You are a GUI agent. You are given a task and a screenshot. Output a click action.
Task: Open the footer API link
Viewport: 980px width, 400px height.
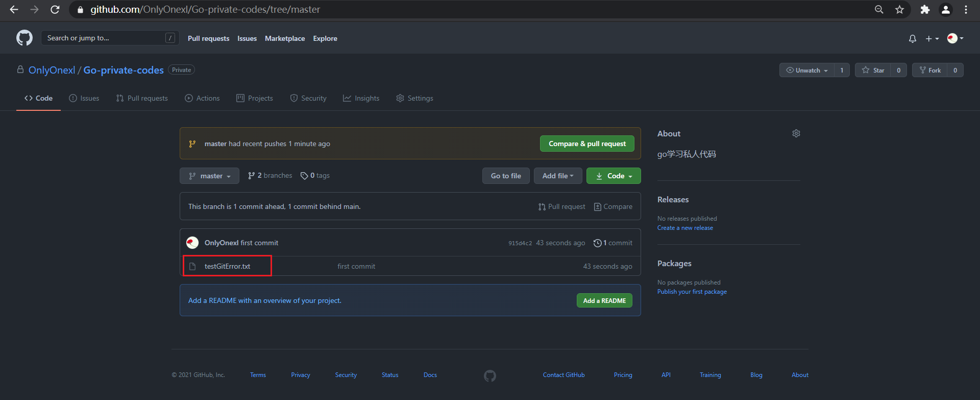pos(666,375)
